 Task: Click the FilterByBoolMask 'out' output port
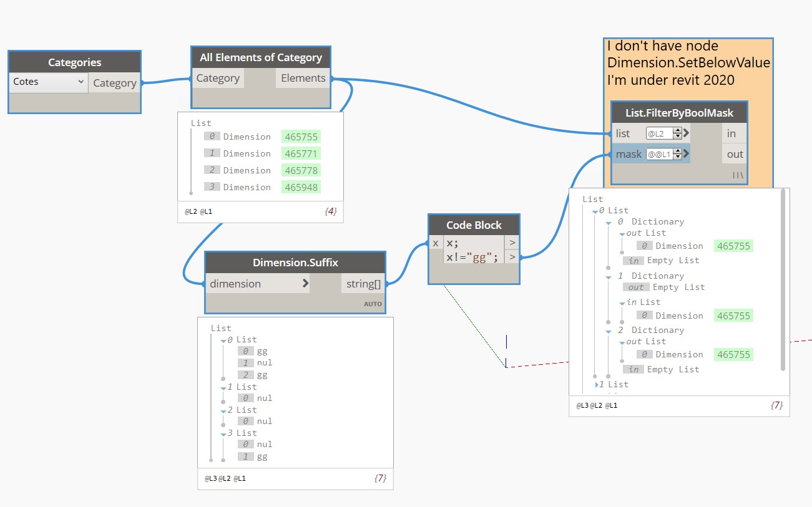pyautogui.click(x=734, y=154)
